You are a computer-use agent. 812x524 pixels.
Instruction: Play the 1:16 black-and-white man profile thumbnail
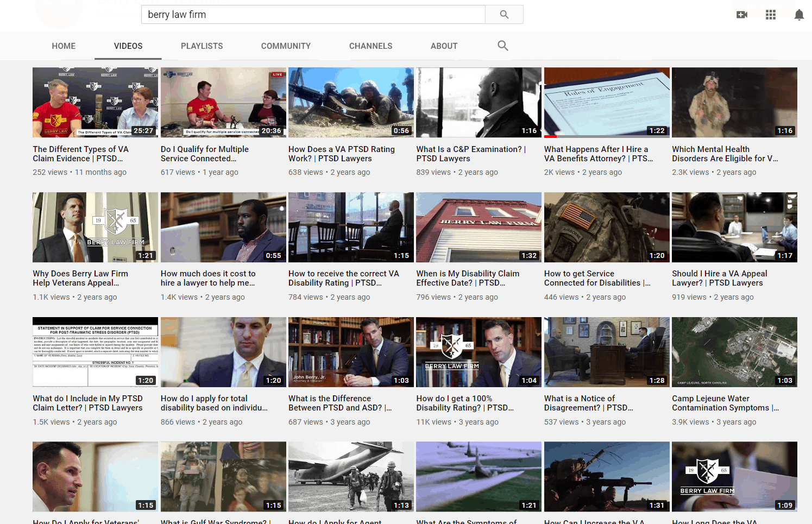[x=479, y=102]
